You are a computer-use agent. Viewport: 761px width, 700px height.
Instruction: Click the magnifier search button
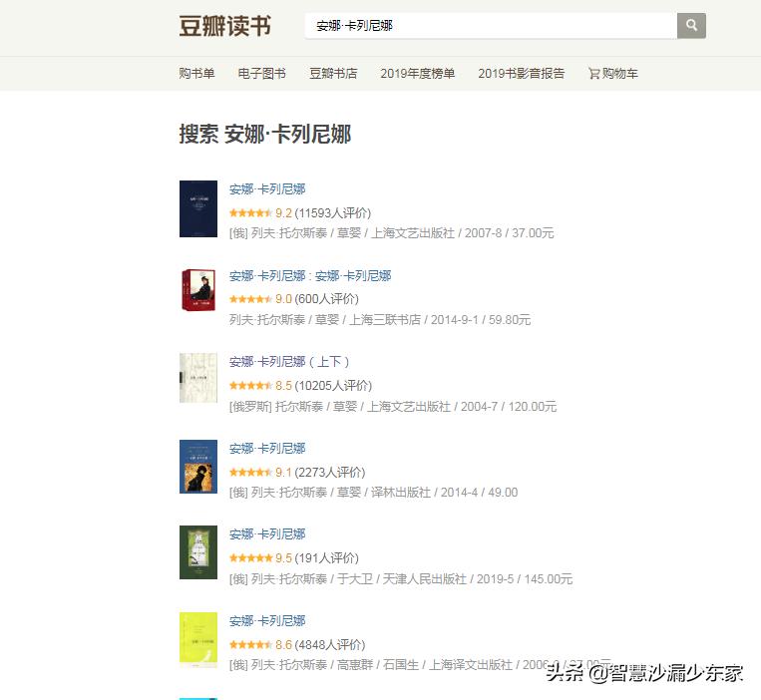pos(691,25)
